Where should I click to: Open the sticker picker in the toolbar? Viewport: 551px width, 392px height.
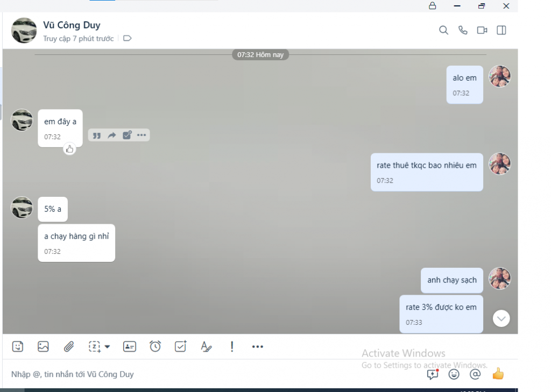coord(18,347)
